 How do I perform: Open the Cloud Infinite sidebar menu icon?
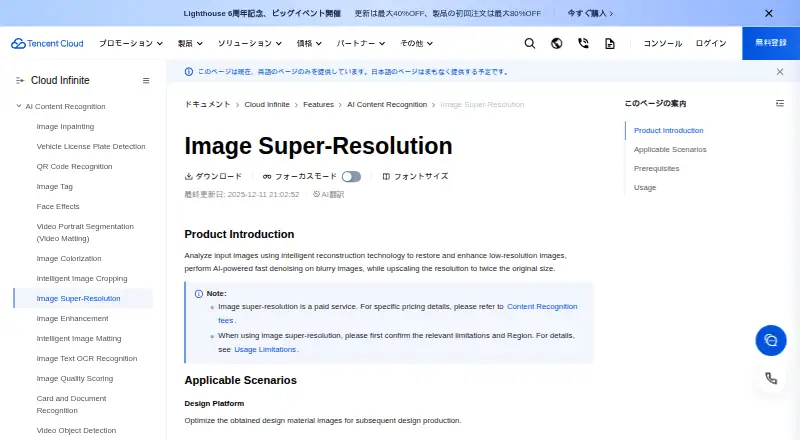146,81
